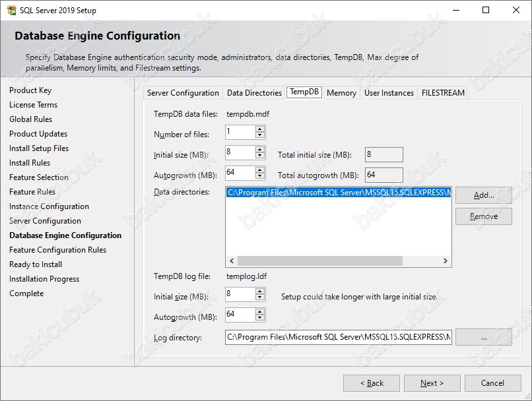Maximize the SQL Server 2019 Setup window
The height and width of the screenshot is (401, 532).
pyautogui.click(x=486, y=10)
